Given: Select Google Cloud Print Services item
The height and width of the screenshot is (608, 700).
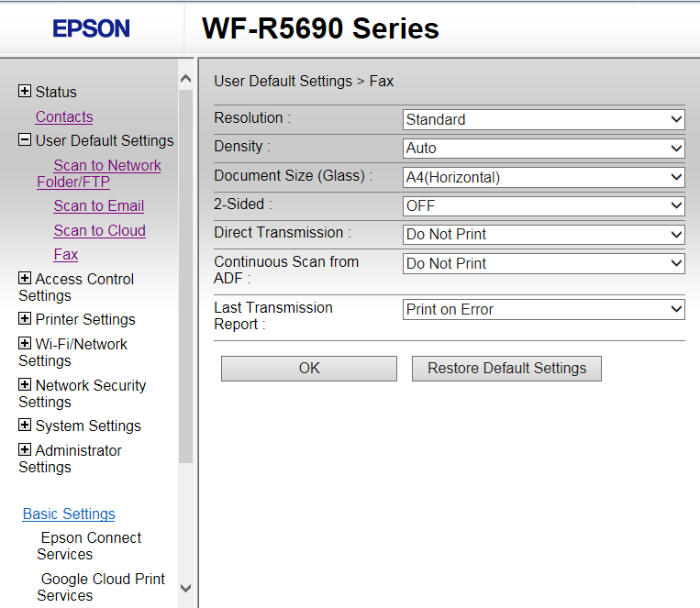Looking at the screenshot, I should click(x=101, y=587).
